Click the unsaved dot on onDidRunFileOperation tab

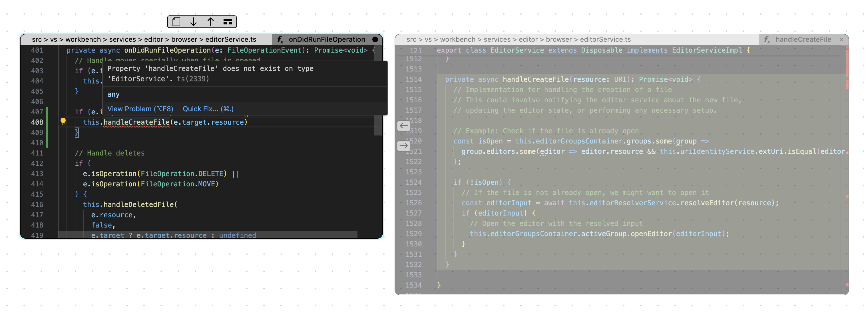(x=375, y=39)
